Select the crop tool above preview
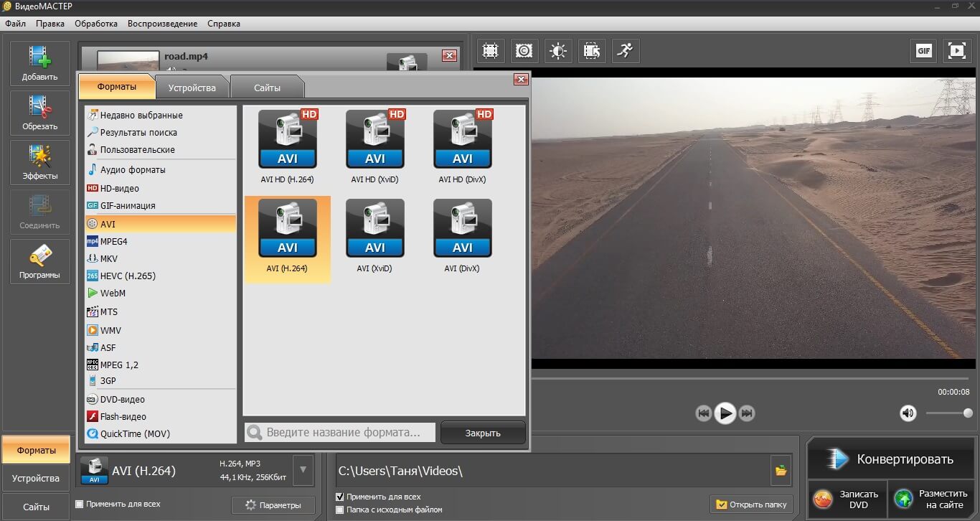Image resolution: width=980 pixels, height=521 pixels. tap(490, 51)
